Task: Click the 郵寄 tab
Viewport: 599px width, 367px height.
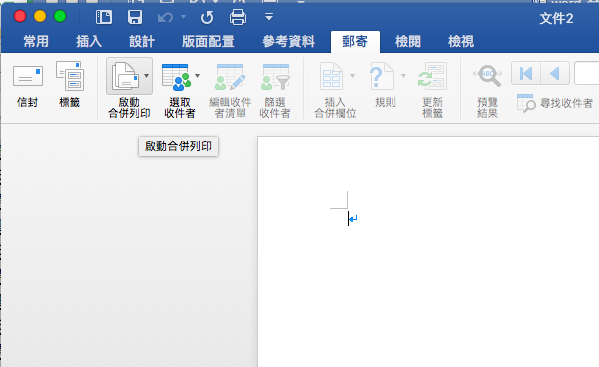Action: [x=355, y=41]
